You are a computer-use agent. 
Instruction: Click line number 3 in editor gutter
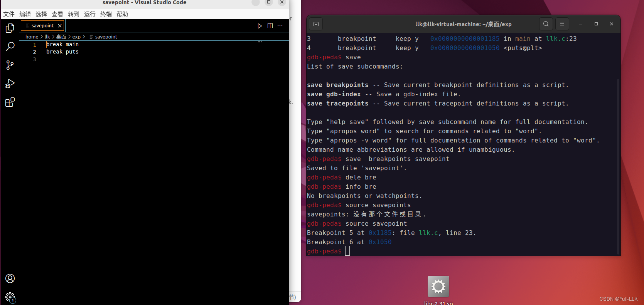click(x=35, y=59)
